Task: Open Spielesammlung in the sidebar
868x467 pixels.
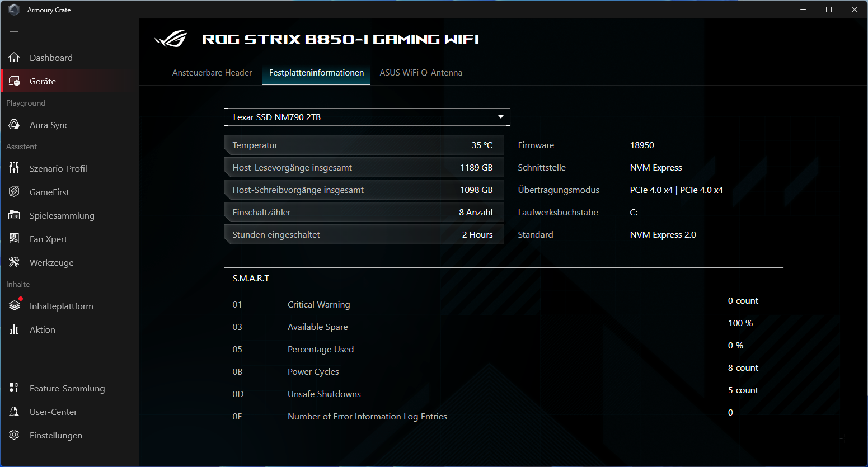Action: [x=62, y=215]
